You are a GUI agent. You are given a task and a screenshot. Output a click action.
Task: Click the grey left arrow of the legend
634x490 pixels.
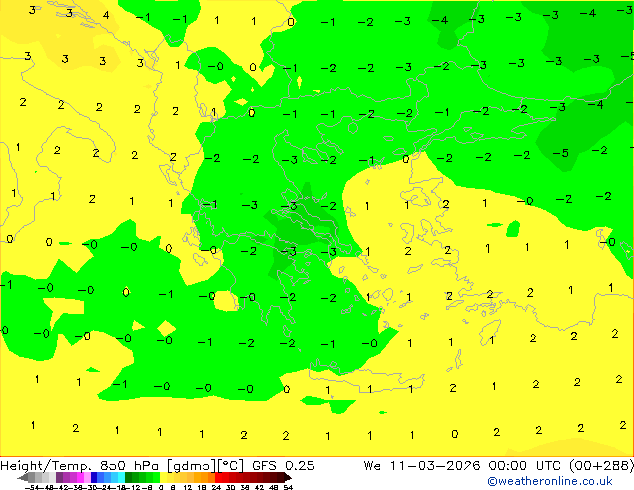[23, 478]
